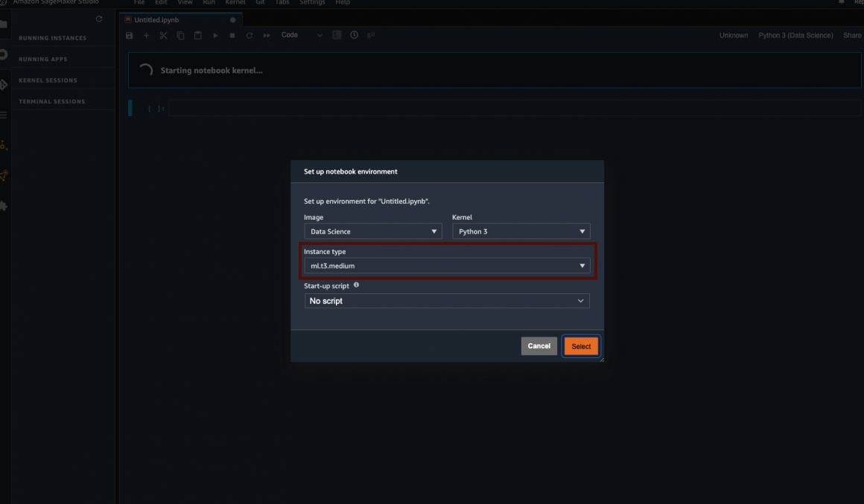Open the Image dropdown showing Data Science
This screenshot has width=864, height=504.
373,232
